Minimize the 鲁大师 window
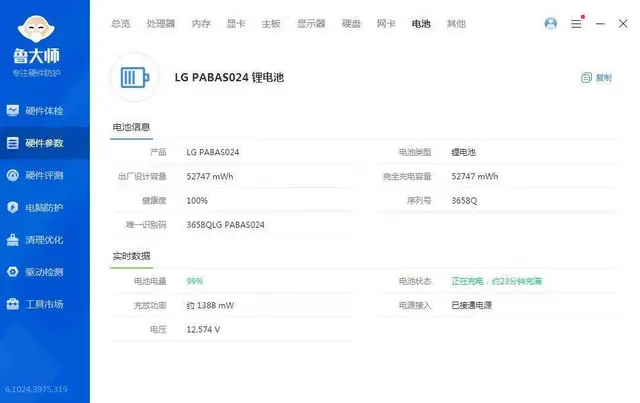 (x=600, y=24)
